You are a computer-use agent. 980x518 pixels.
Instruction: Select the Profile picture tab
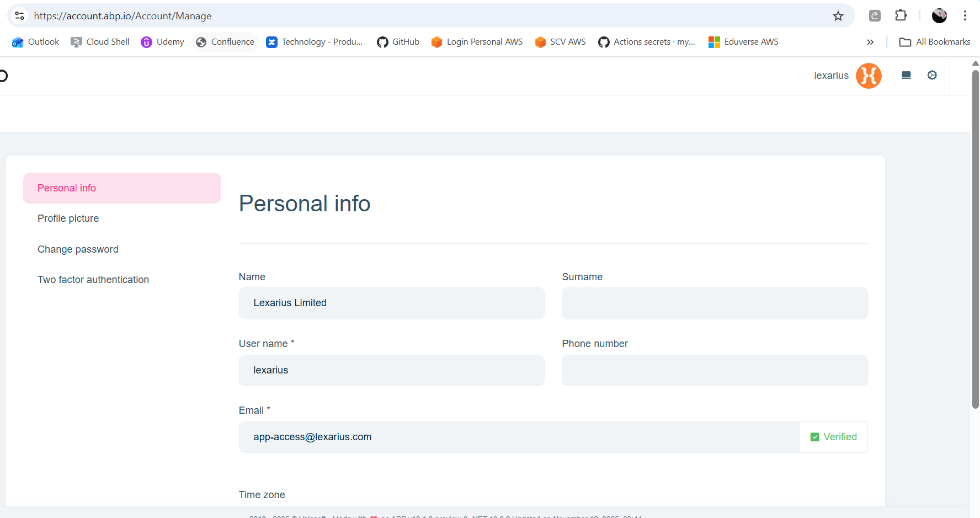click(x=68, y=218)
